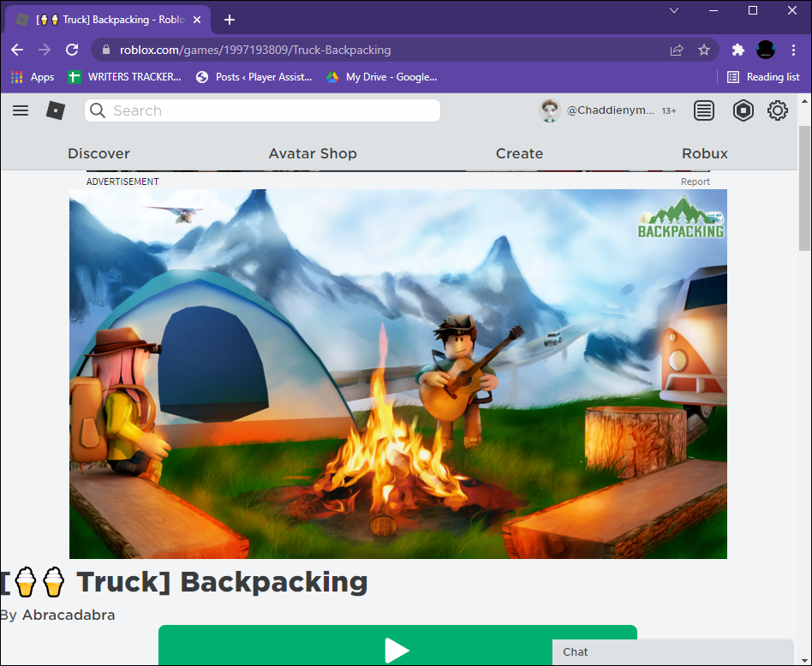
Task: Click the Truck Backpacking game title
Action: point(184,581)
